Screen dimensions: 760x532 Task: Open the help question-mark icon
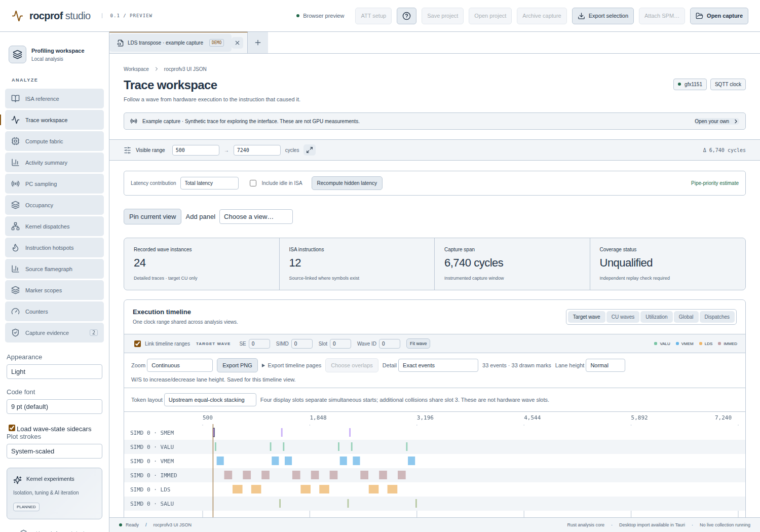coord(406,16)
